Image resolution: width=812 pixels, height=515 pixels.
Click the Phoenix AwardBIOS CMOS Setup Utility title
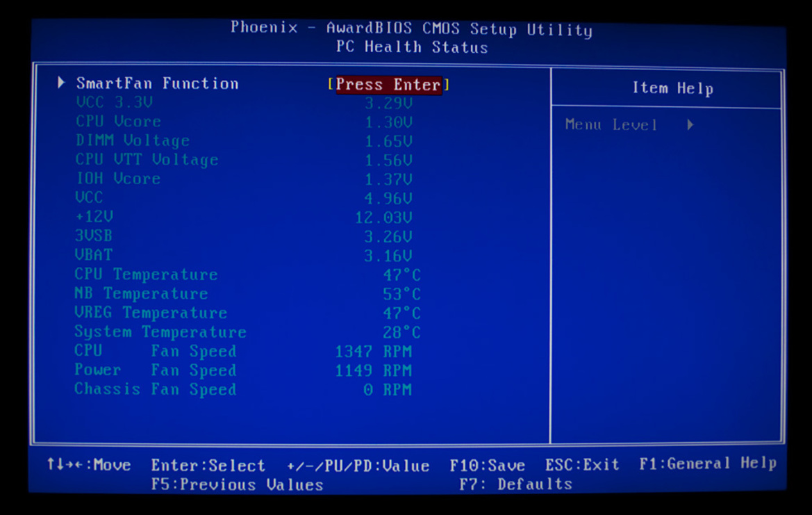pyautogui.click(x=412, y=28)
